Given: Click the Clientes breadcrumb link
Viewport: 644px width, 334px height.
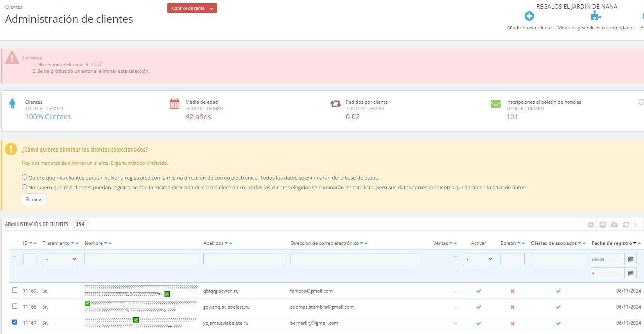Looking at the screenshot, I should coord(14,7).
